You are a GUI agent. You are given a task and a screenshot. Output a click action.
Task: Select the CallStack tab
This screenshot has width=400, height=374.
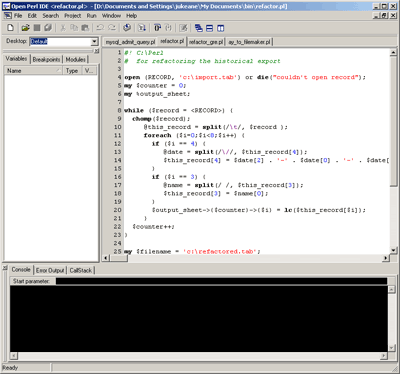pyautogui.click(x=81, y=270)
